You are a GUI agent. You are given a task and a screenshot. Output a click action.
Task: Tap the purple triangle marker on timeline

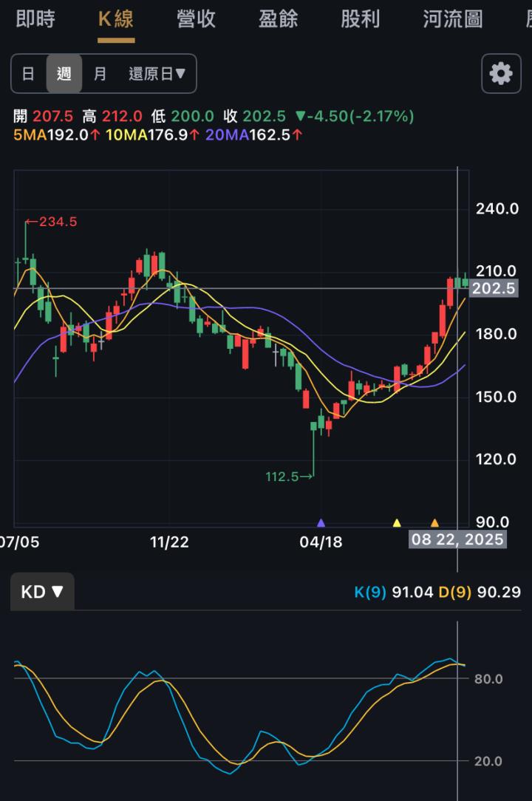pyautogui.click(x=321, y=522)
